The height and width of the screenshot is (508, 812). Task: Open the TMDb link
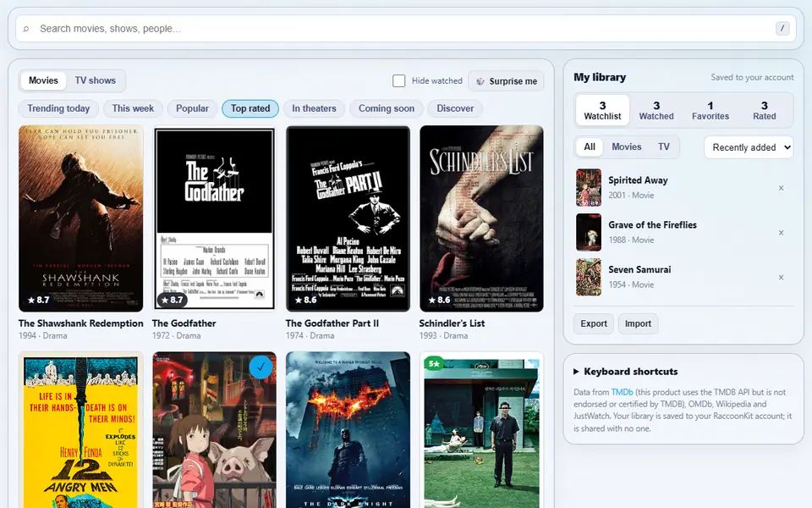point(622,392)
